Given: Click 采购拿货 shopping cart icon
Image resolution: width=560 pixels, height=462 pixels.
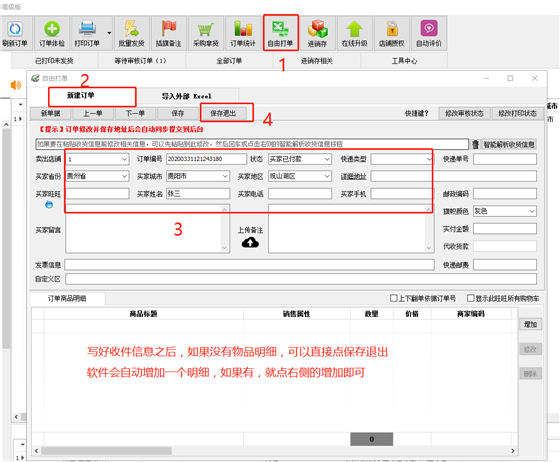Looking at the screenshot, I should (x=206, y=29).
